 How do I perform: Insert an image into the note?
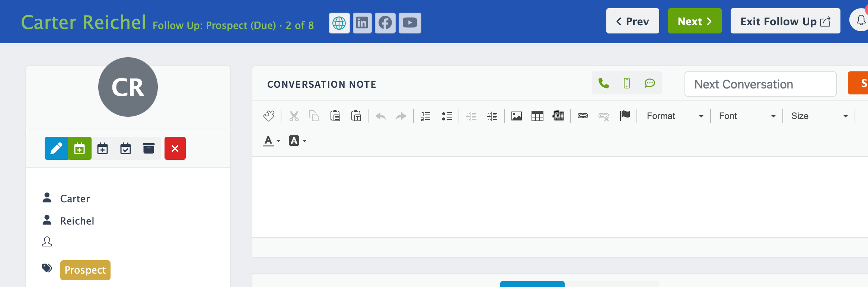point(517,116)
